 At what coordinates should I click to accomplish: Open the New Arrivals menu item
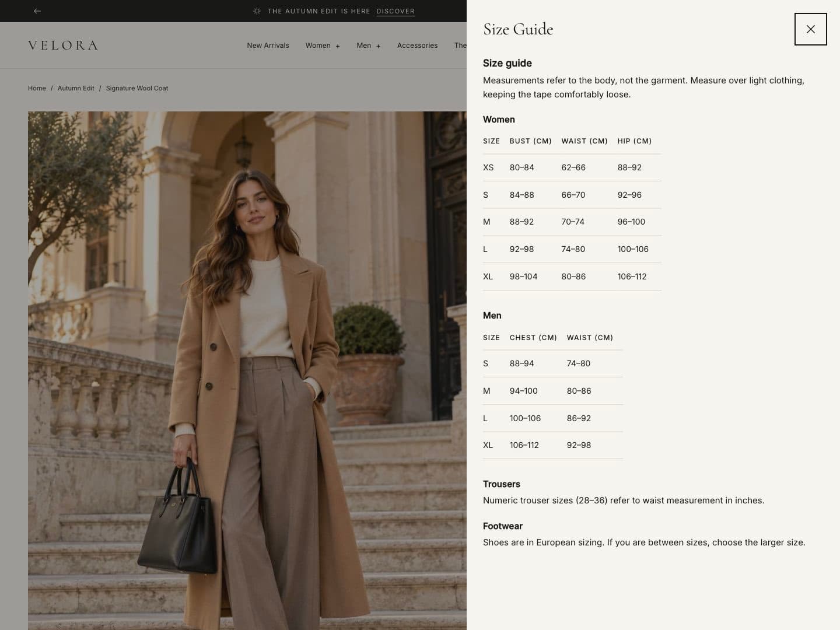pos(268,45)
